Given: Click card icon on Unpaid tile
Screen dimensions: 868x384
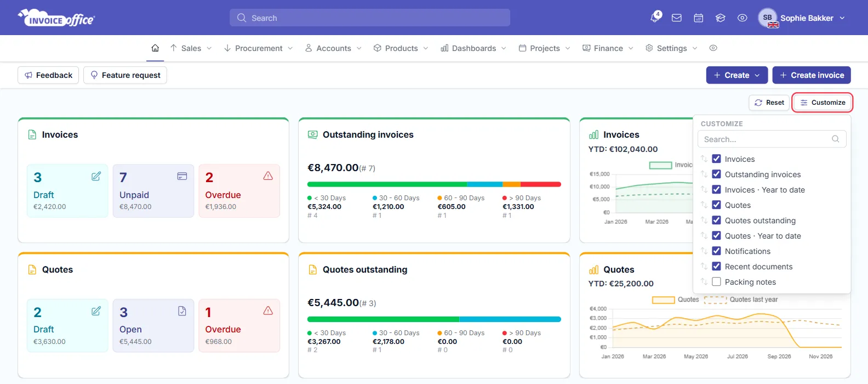Looking at the screenshot, I should 182,176.
